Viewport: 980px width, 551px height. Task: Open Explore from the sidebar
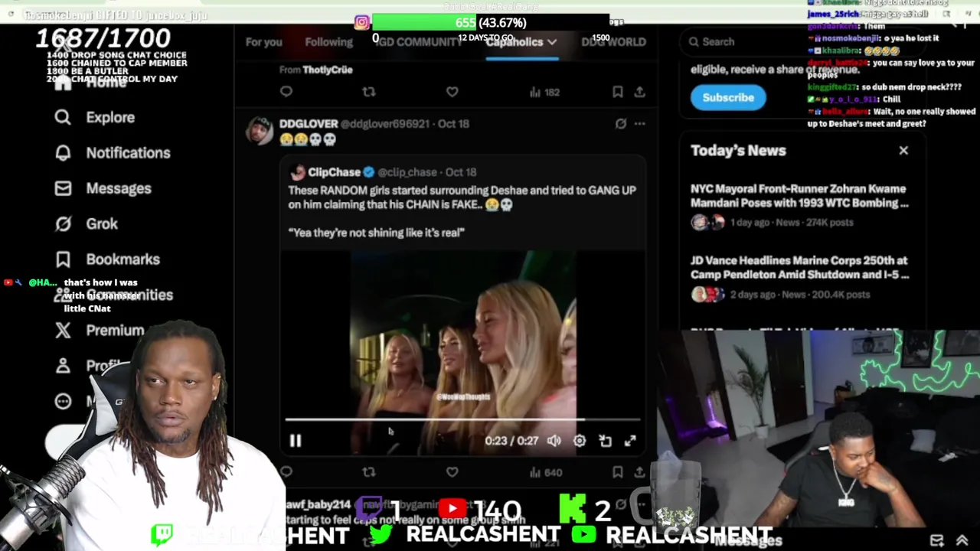(x=95, y=117)
